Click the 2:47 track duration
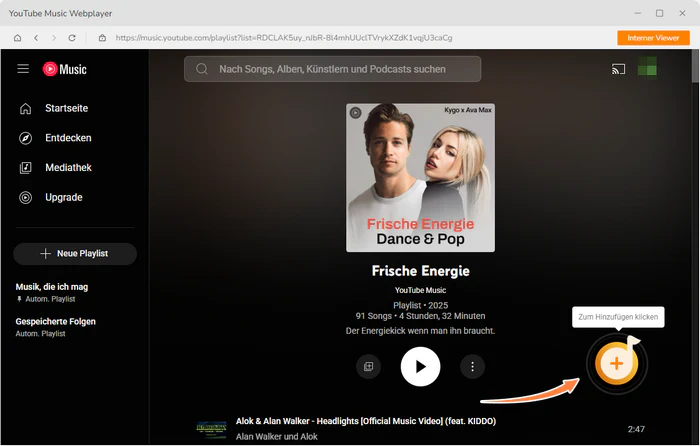 [636, 429]
